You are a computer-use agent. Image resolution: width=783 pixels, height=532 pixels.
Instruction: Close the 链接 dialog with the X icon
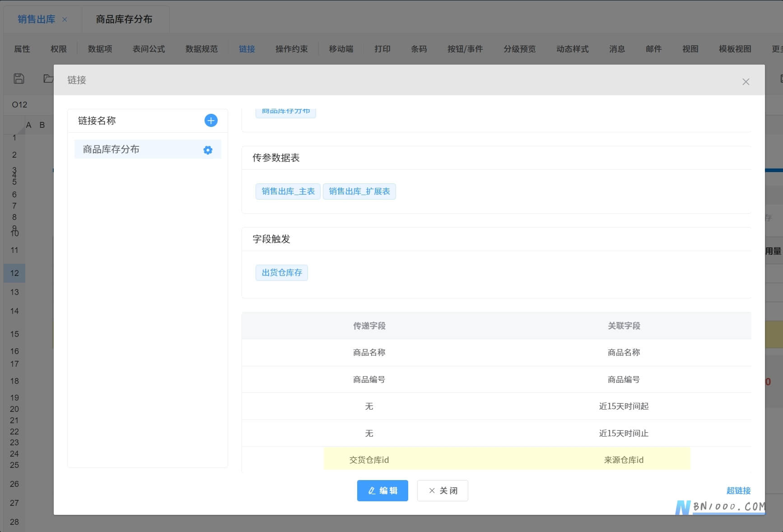pos(746,82)
